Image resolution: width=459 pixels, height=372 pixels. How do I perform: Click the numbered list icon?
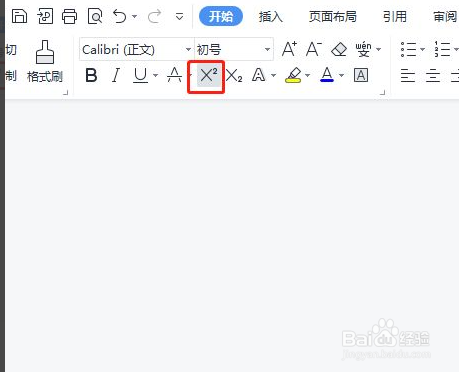coord(442,49)
